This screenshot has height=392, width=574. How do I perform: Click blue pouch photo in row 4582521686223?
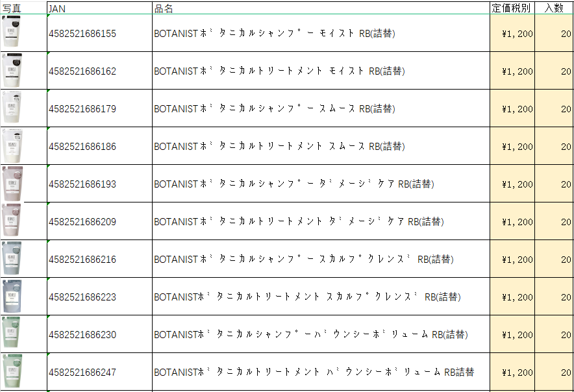coord(11,296)
